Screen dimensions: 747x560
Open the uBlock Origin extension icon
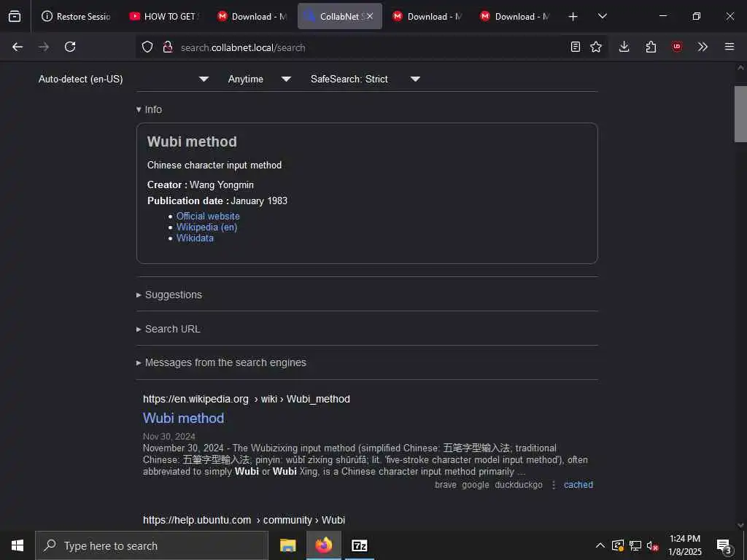click(x=677, y=47)
